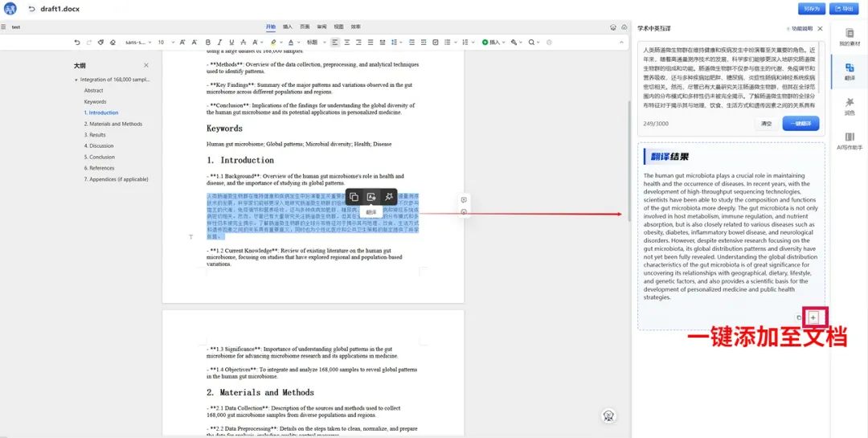Toggle strikethrough formatting
Screen dimensions: 868x438
click(x=243, y=42)
